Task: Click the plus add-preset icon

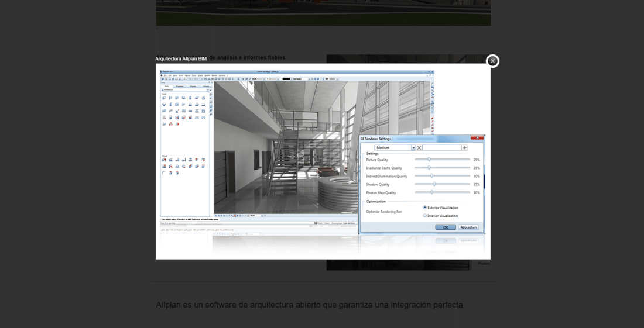Action: click(464, 147)
